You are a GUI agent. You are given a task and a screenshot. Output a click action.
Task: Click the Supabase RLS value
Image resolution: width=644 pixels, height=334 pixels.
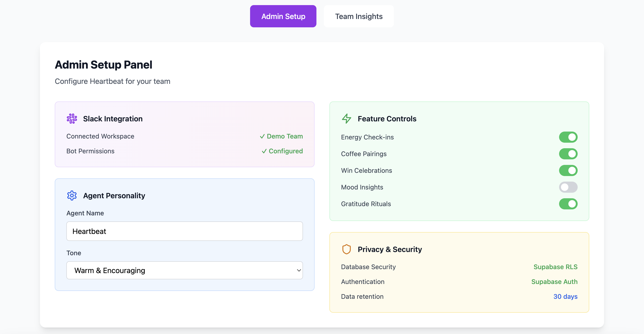[555, 267]
